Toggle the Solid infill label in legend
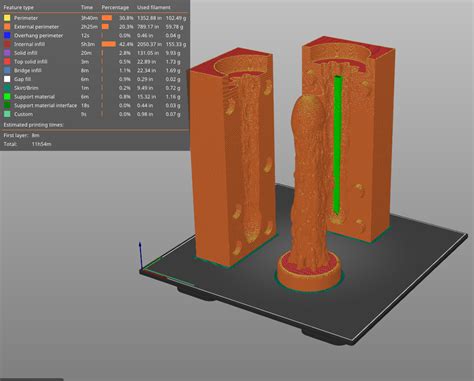This screenshot has width=474, height=381. (25, 53)
